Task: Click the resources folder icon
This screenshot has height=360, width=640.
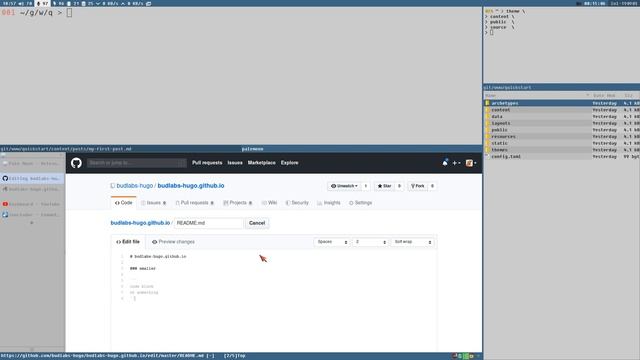Action: [487, 136]
